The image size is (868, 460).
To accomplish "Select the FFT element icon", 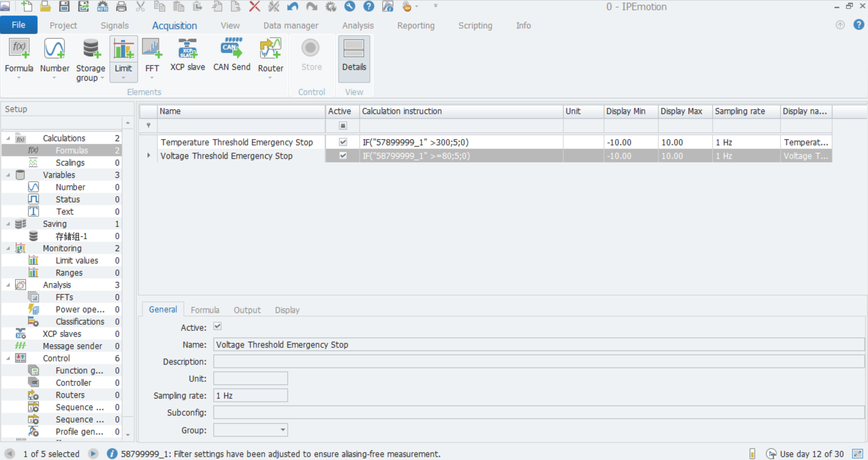I will (152, 50).
